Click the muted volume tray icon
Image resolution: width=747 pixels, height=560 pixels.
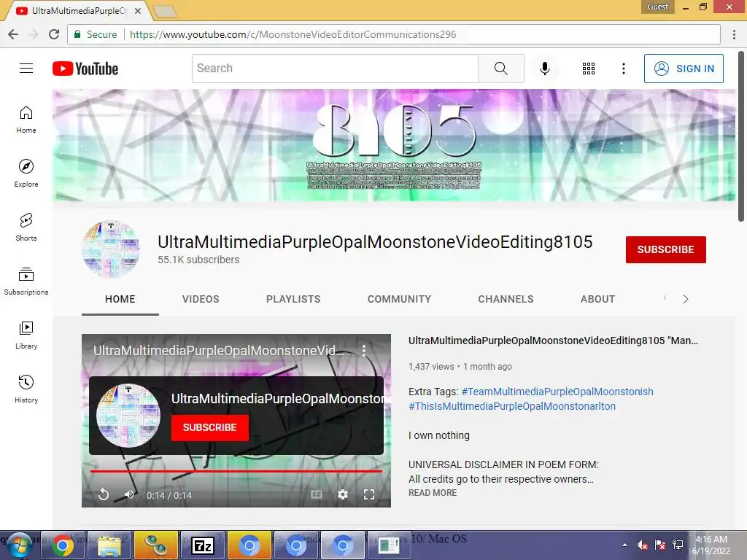point(642,545)
